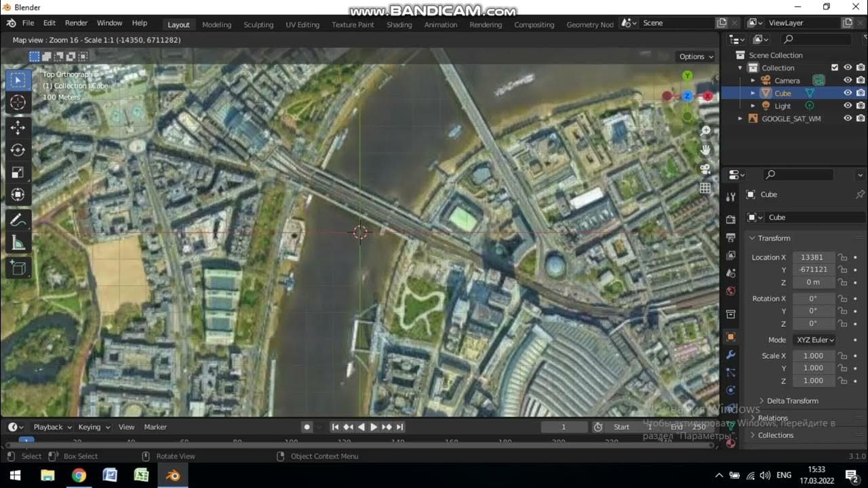The image size is (868, 488).
Task: Expand the Collections panel
Action: point(775,435)
